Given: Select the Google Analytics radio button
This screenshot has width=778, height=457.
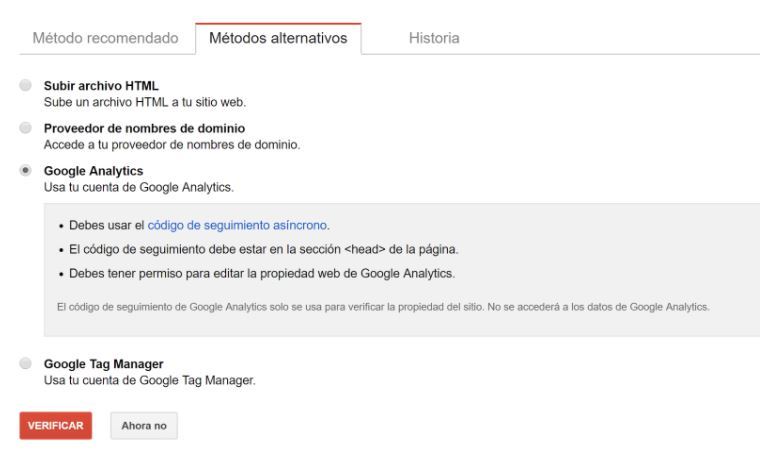Looking at the screenshot, I should point(25,171).
